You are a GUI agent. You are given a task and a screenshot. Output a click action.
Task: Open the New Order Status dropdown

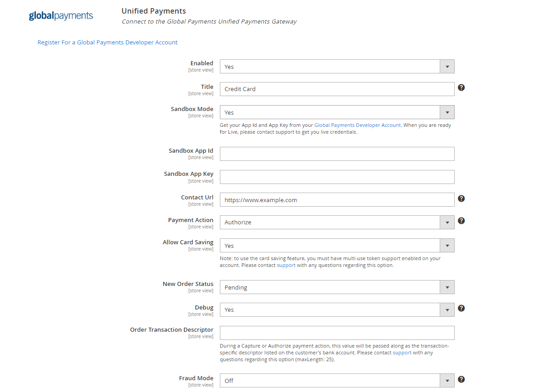tap(447, 287)
